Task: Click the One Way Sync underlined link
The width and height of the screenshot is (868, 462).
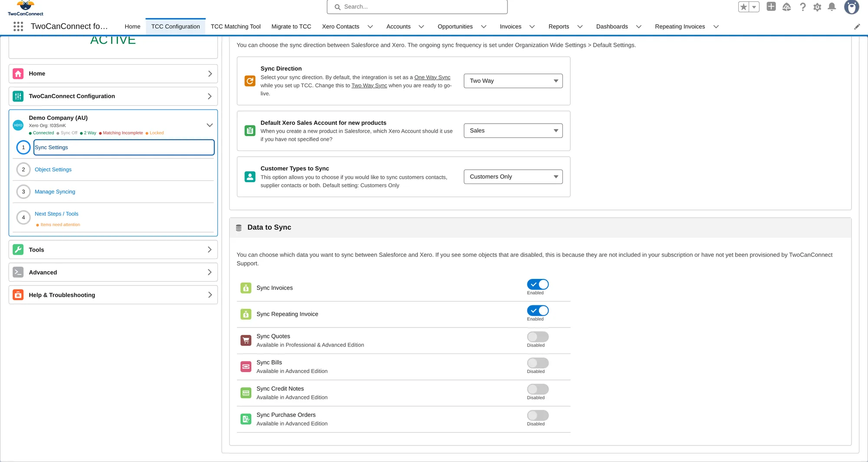Action: [x=432, y=77]
